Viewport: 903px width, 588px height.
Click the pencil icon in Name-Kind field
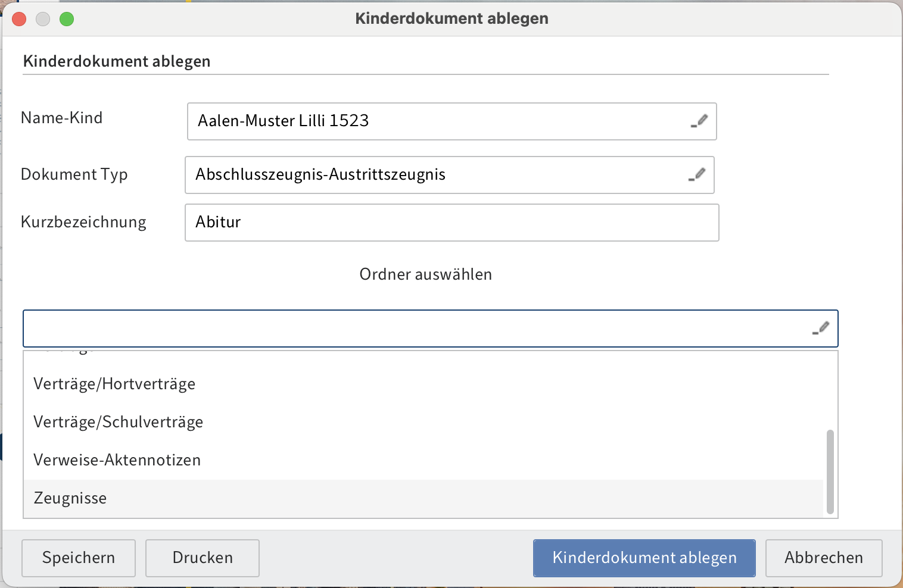pyautogui.click(x=699, y=121)
